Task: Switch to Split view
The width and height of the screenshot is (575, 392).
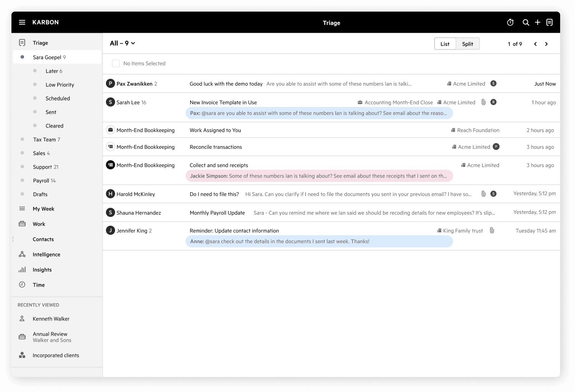Action: (468, 44)
